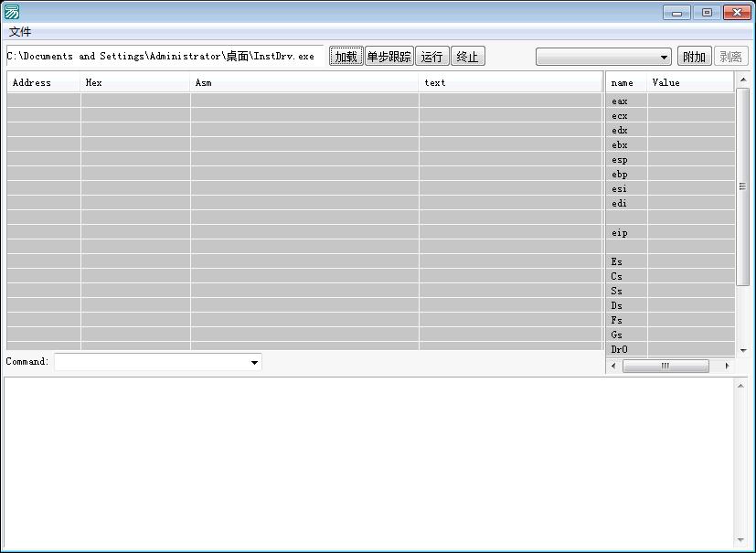The width and height of the screenshot is (756, 553).
Task: Click the Hex column header
Action: coord(135,82)
